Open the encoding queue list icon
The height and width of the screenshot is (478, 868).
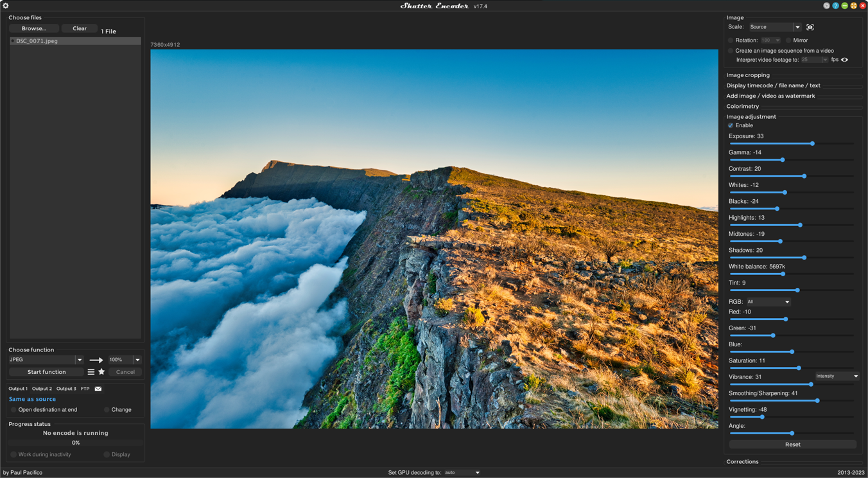[91, 371]
